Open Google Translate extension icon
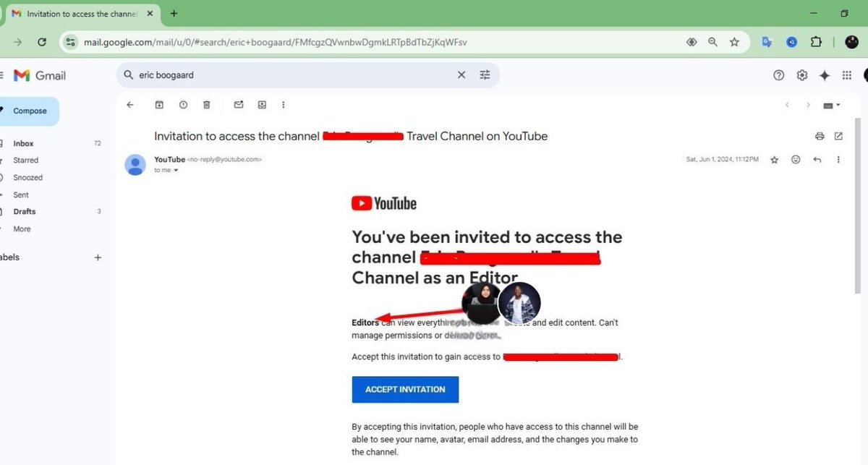Screen dimensions: 868x465 click(x=767, y=42)
